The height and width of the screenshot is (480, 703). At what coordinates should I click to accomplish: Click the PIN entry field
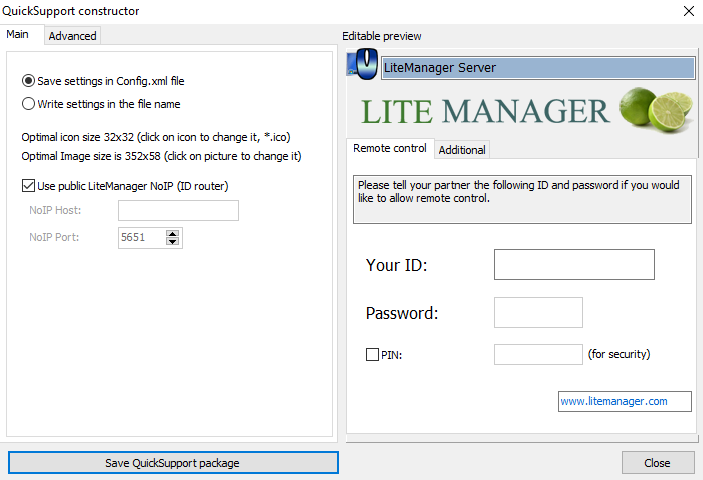538,354
